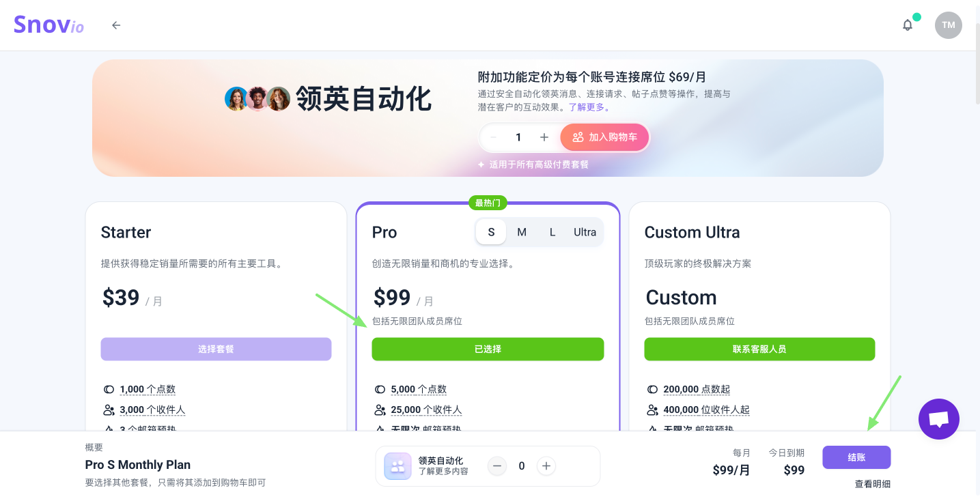
Task: Click the 领英自动化 add-on icon in summary bar
Action: tap(397, 466)
